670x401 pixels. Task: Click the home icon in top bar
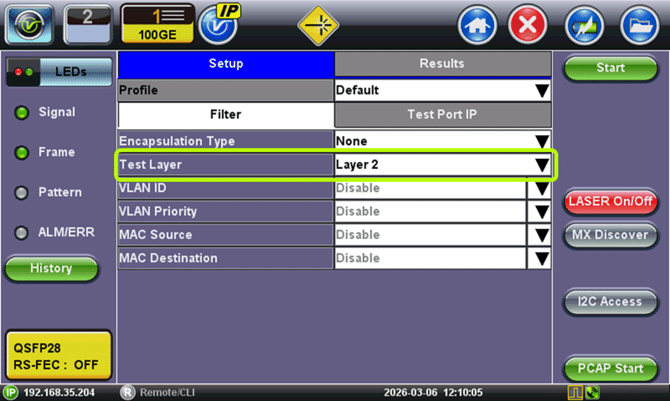478,24
